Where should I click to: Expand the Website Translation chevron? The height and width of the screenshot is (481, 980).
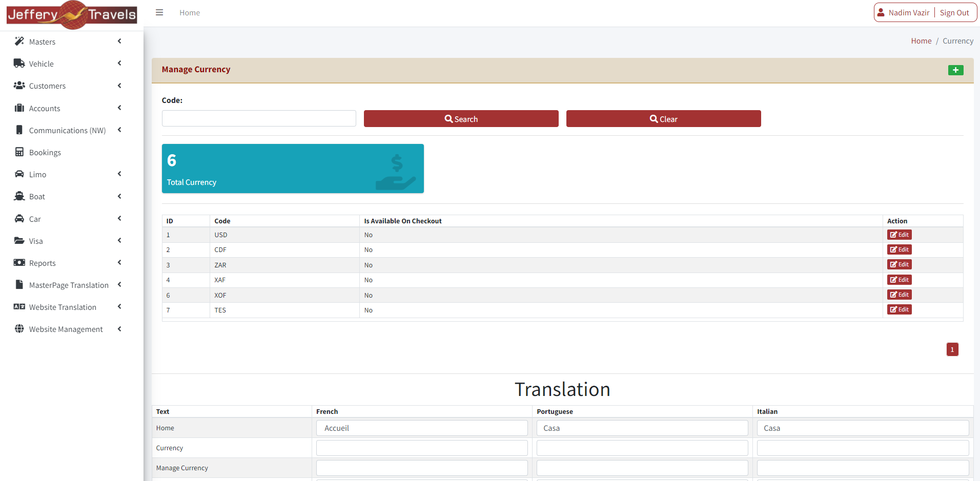tap(119, 307)
